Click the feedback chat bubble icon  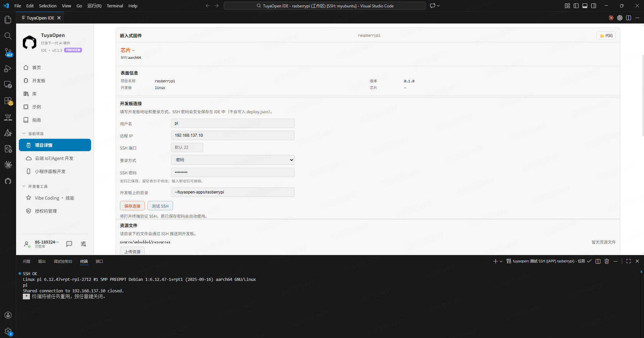point(69,244)
